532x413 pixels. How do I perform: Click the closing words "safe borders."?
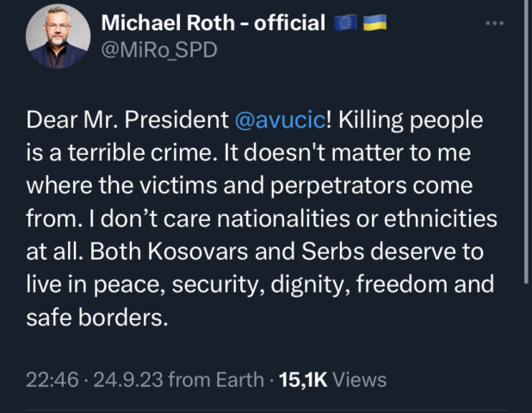(x=108, y=317)
